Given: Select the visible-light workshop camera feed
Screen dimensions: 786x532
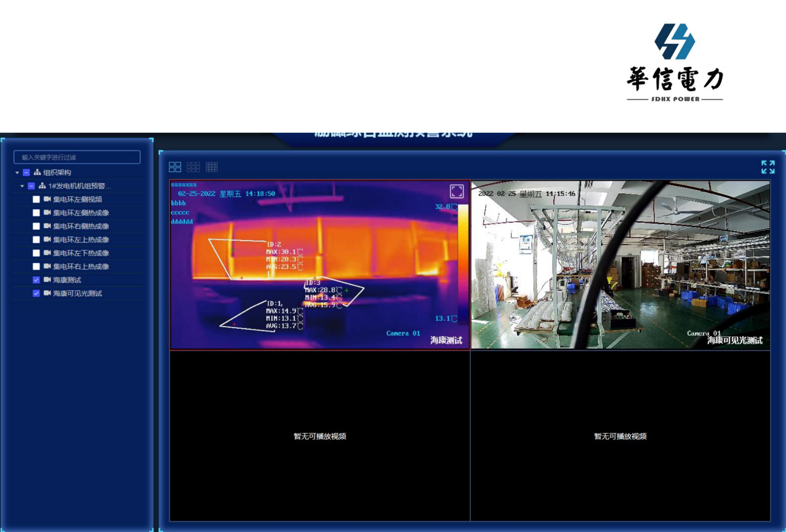Looking at the screenshot, I should (x=620, y=265).
